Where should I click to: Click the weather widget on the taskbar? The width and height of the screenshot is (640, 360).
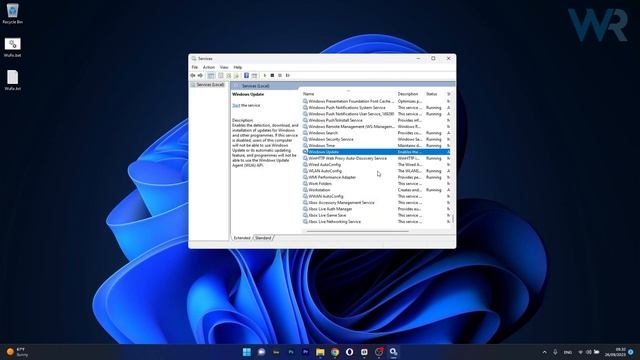point(16,352)
